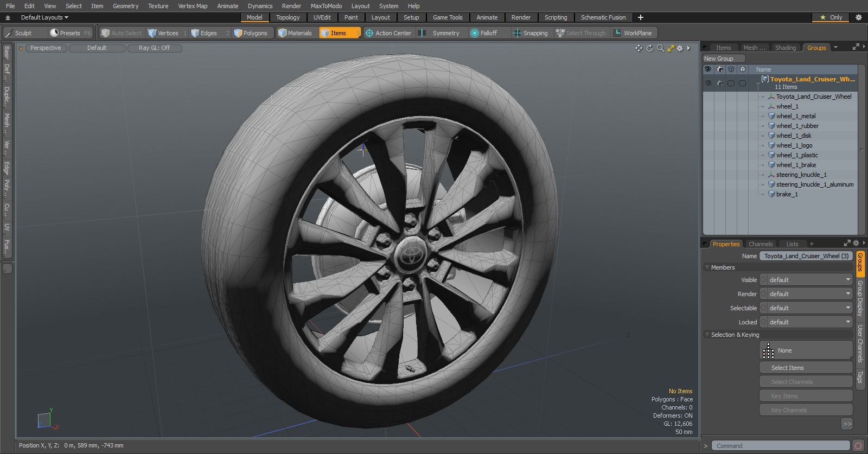This screenshot has width=868, height=454.
Task: Switch to Channels tab
Action: click(760, 244)
